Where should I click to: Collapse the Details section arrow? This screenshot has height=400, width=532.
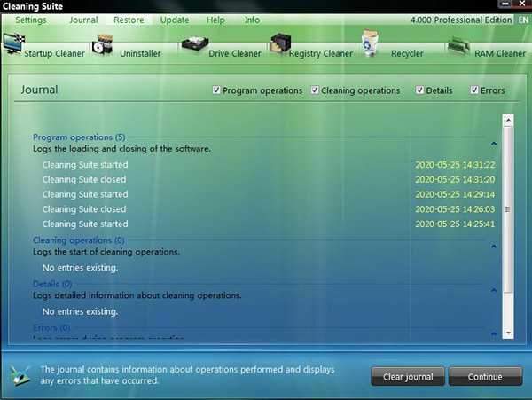tap(493, 289)
